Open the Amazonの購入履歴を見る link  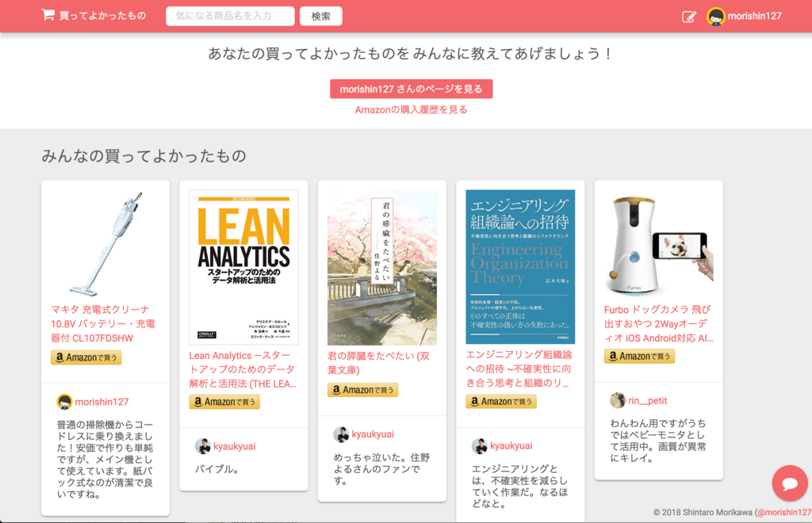(412, 109)
